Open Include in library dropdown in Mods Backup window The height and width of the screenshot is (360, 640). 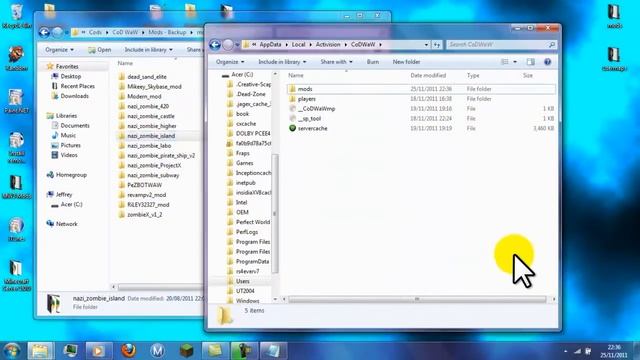tap(148, 50)
